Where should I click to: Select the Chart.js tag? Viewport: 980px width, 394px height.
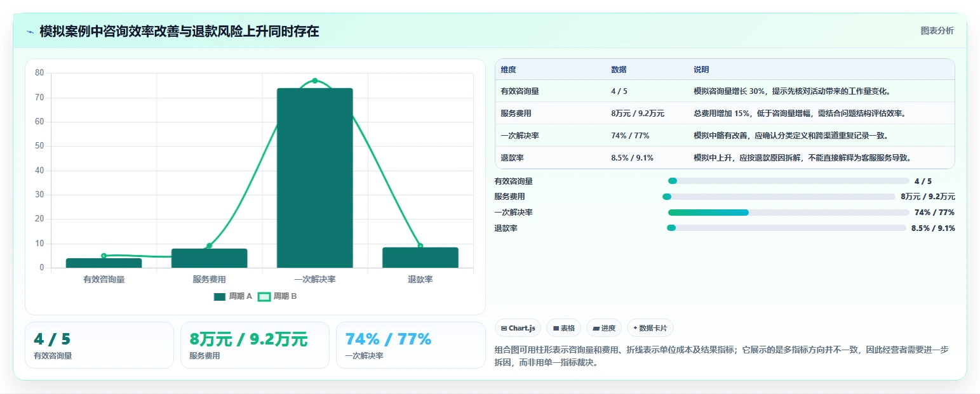518,328
